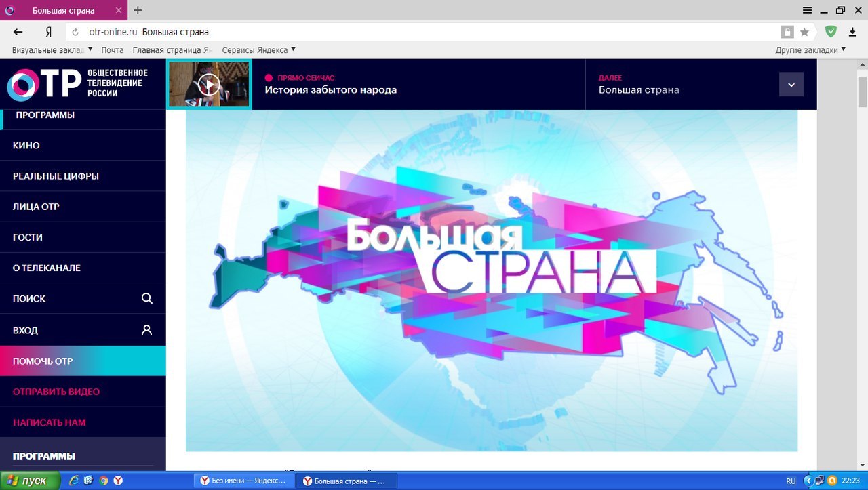
Task: Click the user profile icon next to ВХОД
Action: tap(146, 330)
